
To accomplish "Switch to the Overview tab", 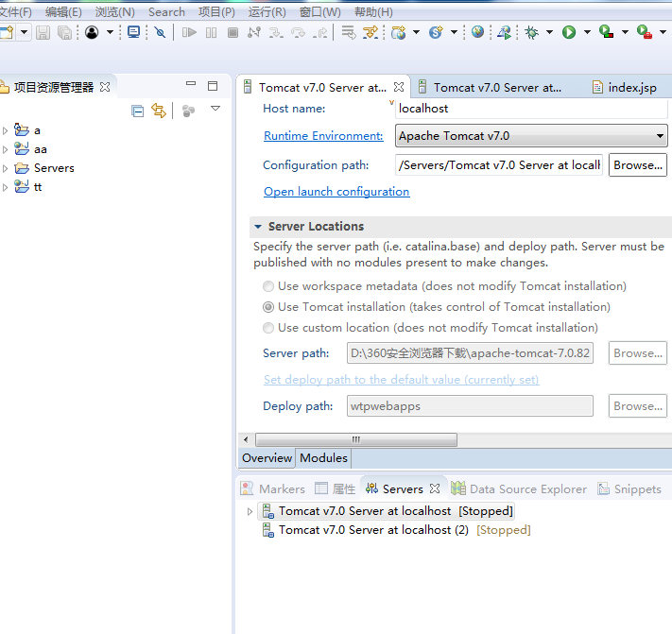I will (267, 458).
